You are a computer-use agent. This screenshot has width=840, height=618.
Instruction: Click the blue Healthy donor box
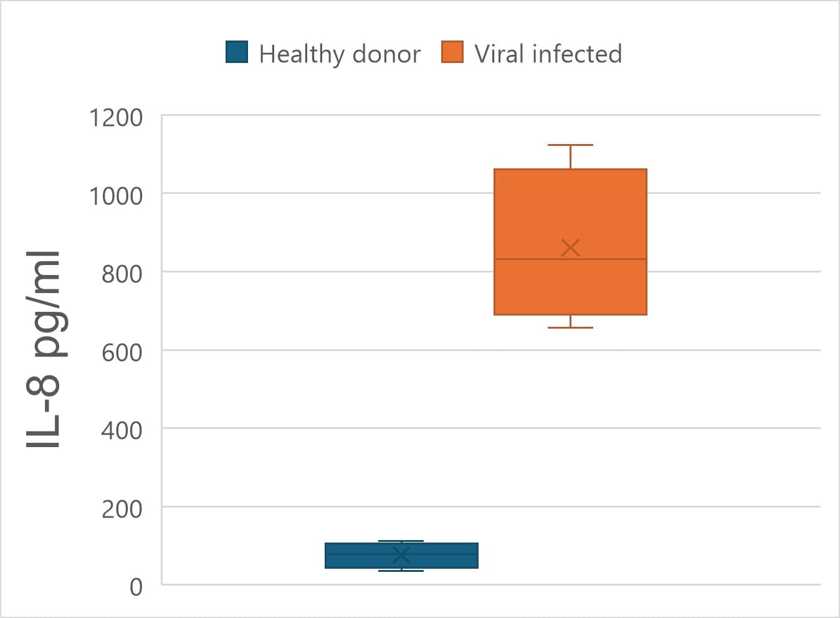[401, 556]
